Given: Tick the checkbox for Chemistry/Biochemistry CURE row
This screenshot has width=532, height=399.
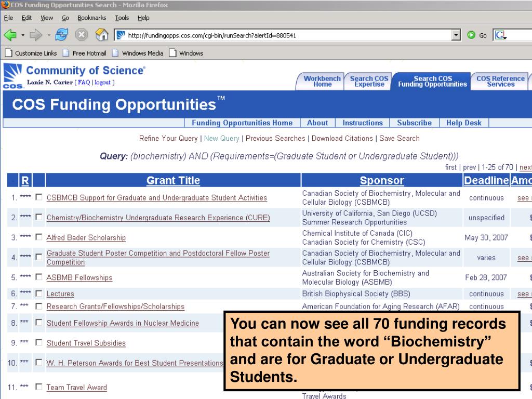Looking at the screenshot, I should click(x=39, y=217).
